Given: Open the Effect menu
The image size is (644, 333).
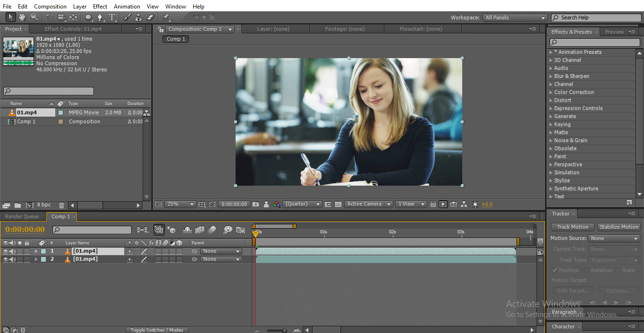Looking at the screenshot, I should pyautogui.click(x=100, y=6).
